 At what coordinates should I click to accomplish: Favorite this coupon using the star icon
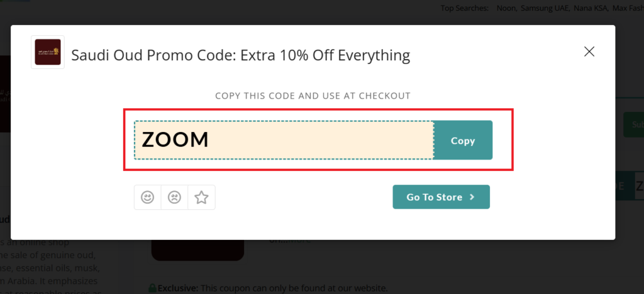[202, 197]
